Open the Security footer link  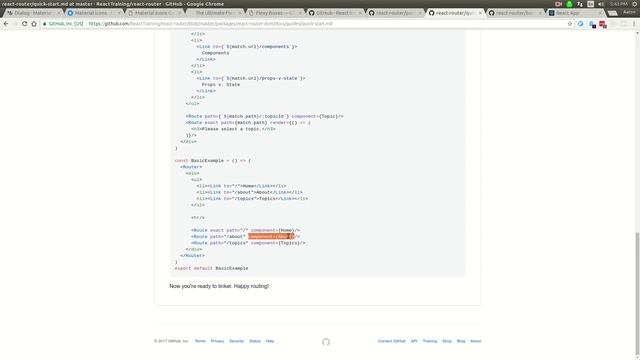236,341
